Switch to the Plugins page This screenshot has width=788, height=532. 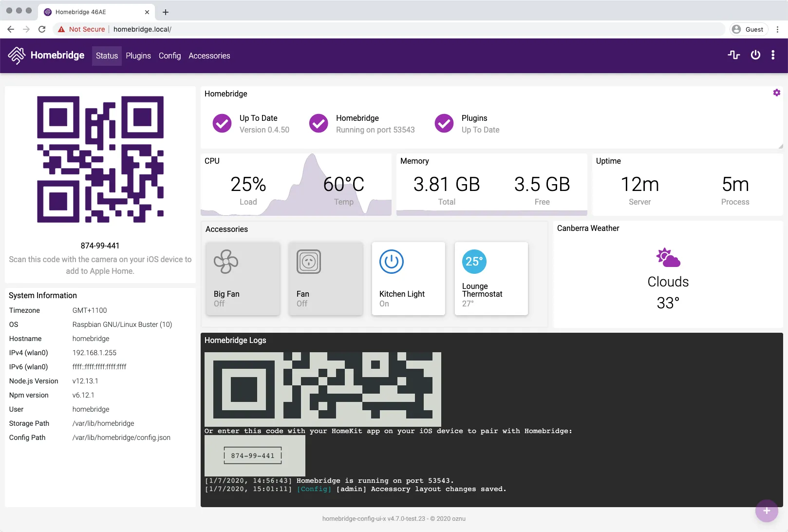(x=138, y=56)
